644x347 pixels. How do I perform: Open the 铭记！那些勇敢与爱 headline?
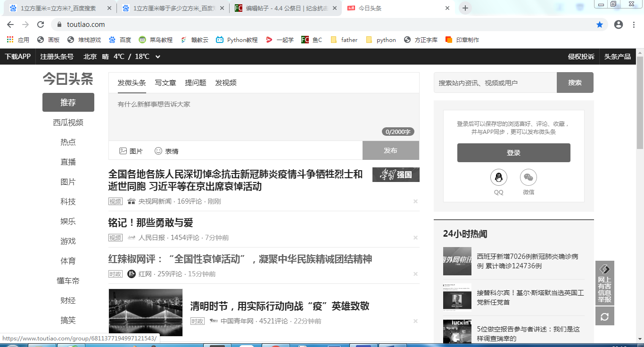click(x=151, y=223)
